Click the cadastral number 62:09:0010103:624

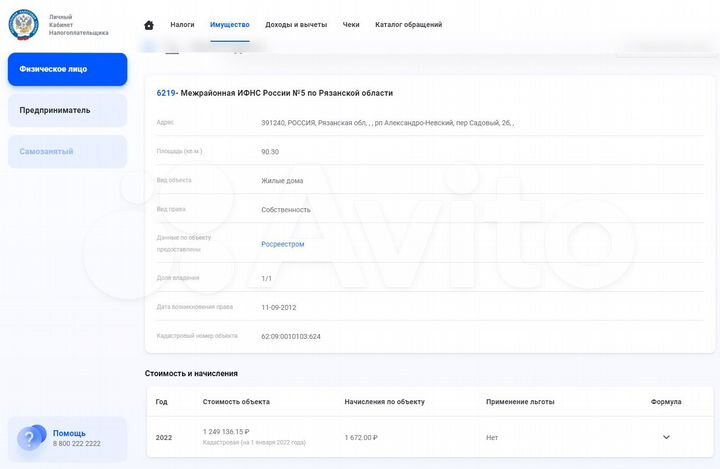pos(291,336)
